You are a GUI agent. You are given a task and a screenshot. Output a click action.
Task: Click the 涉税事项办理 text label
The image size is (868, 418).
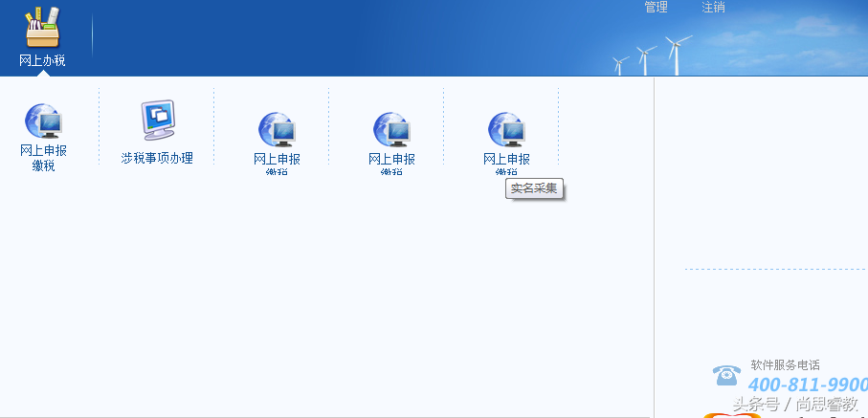pyautogui.click(x=157, y=158)
